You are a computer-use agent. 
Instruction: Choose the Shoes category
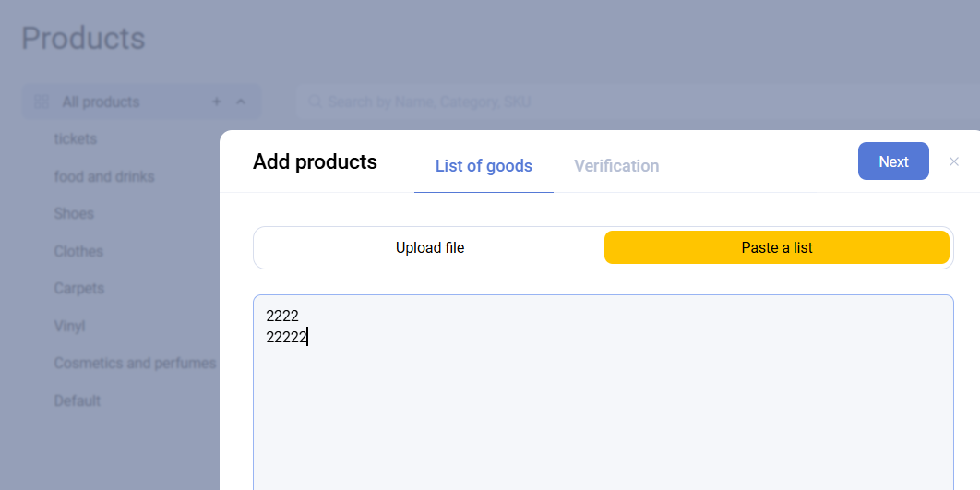74,213
